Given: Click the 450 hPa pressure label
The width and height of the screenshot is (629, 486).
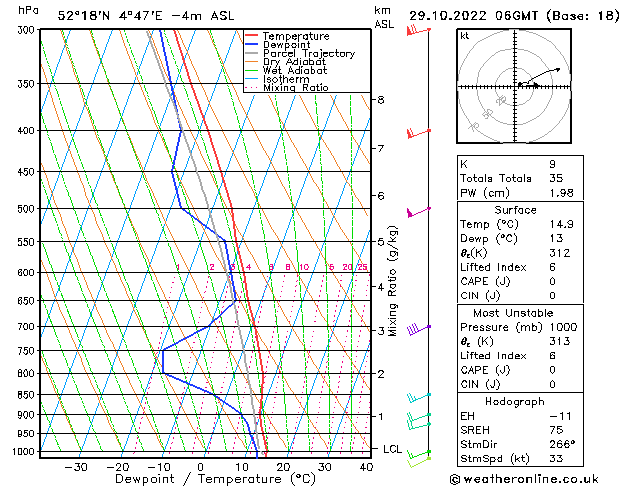Looking at the screenshot, I should pyautogui.click(x=28, y=172).
